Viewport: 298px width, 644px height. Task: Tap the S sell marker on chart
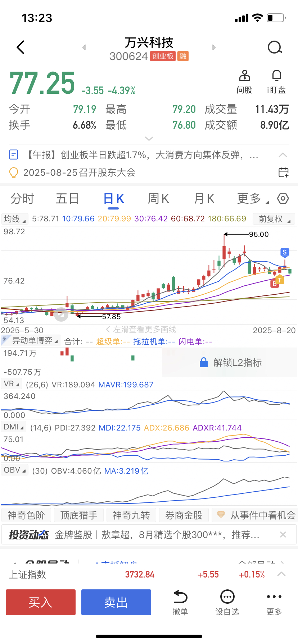point(285,253)
